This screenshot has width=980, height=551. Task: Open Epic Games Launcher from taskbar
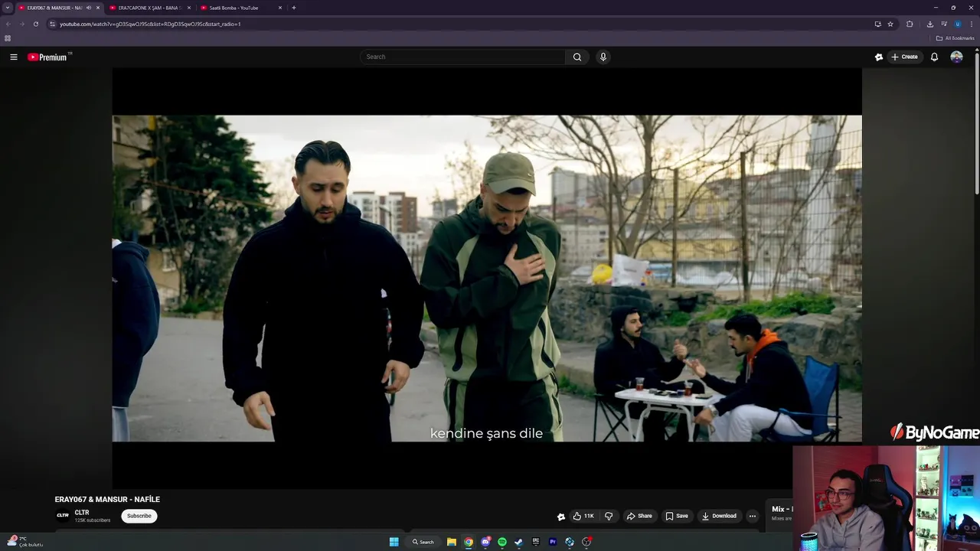pos(536,542)
